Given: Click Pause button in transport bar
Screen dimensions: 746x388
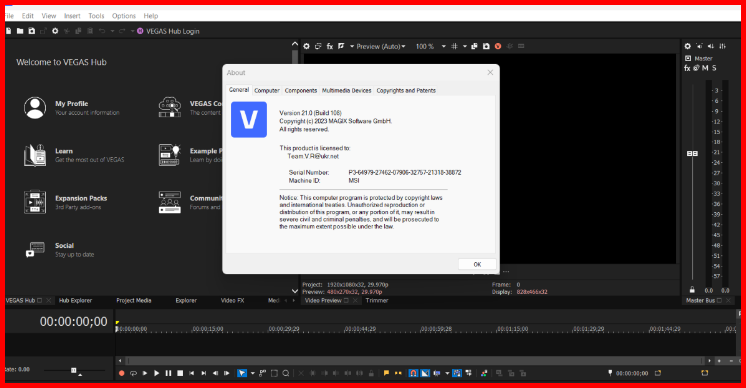Looking at the screenshot, I should click(168, 373).
